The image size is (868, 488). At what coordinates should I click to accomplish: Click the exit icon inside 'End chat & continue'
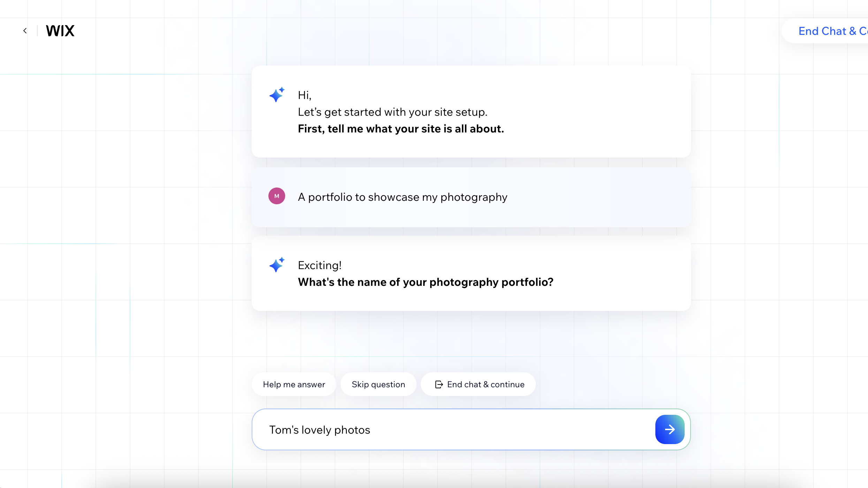pyautogui.click(x=439, y=384)
